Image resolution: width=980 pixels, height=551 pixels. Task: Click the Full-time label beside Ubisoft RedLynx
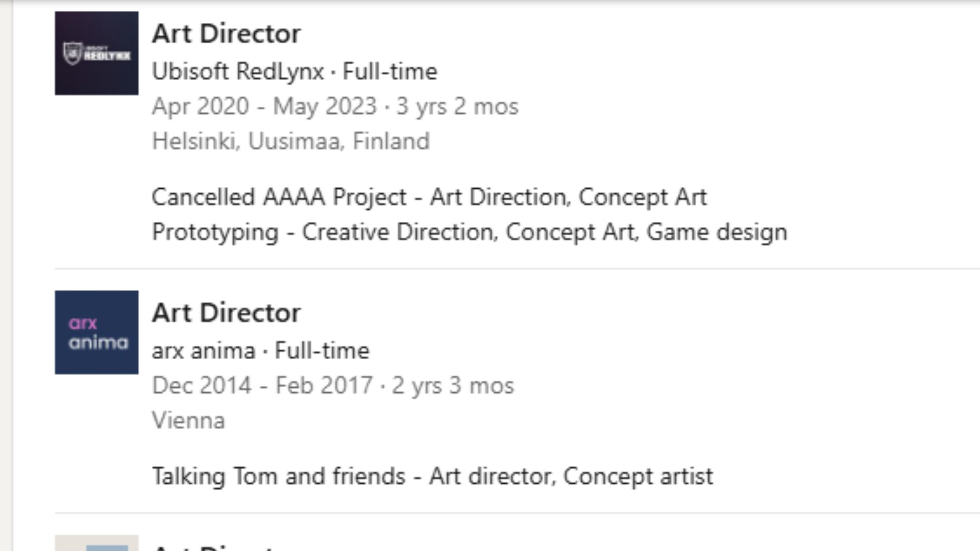pos(389,71)
